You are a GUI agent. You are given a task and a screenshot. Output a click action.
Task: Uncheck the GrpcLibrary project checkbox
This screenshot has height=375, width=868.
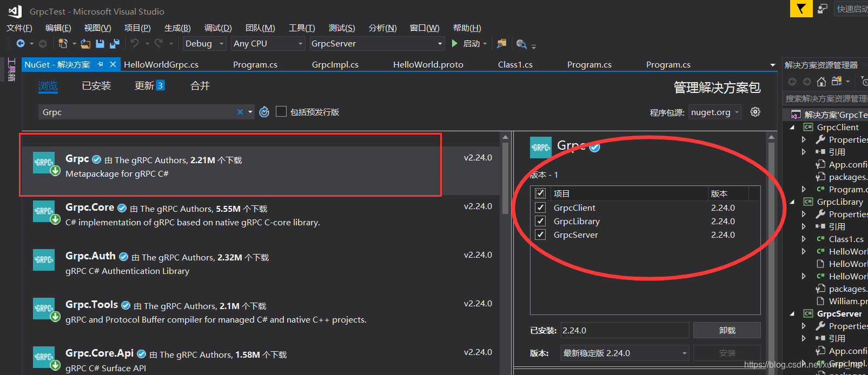(x=540, y=221)
